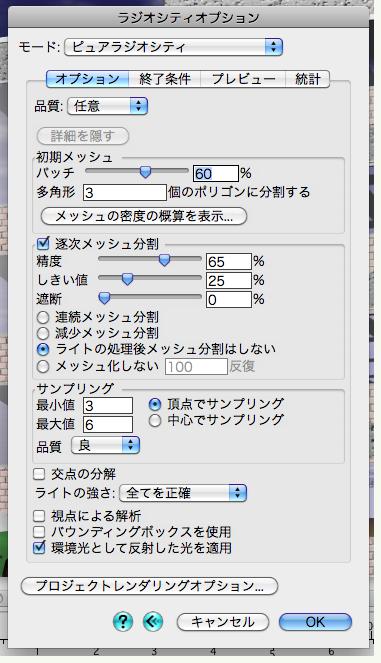Check バウンディングボックスを使用 option
The height and width of the screenshot is (663, 381).
(x=39, y=531)
